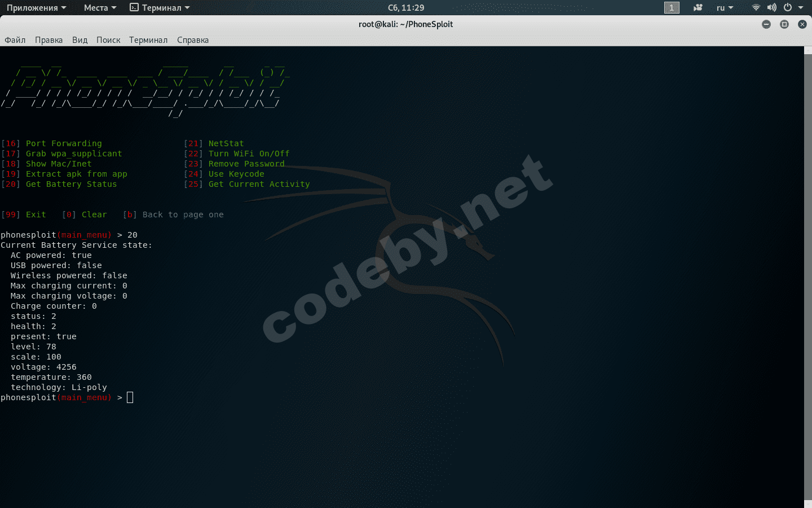
Task: Click the screen recording camera icon
Action: 698,8
